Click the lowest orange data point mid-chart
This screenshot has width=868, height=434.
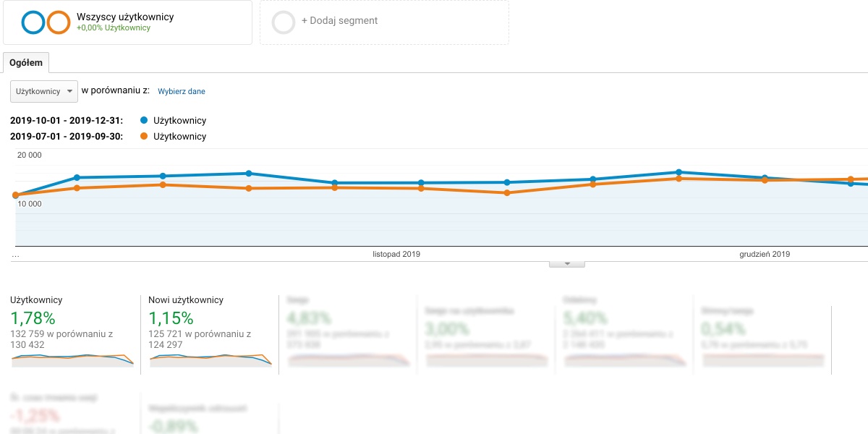(x=506, y=193)
